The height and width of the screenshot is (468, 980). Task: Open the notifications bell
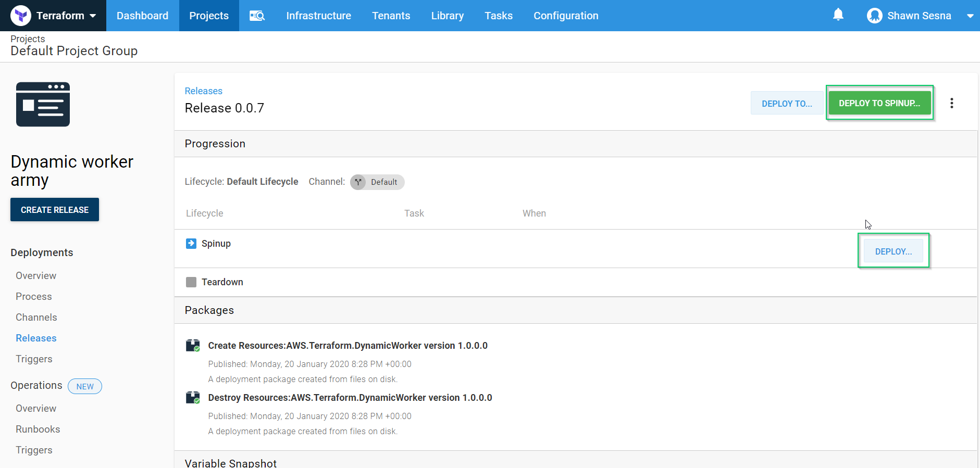(838, 15)
